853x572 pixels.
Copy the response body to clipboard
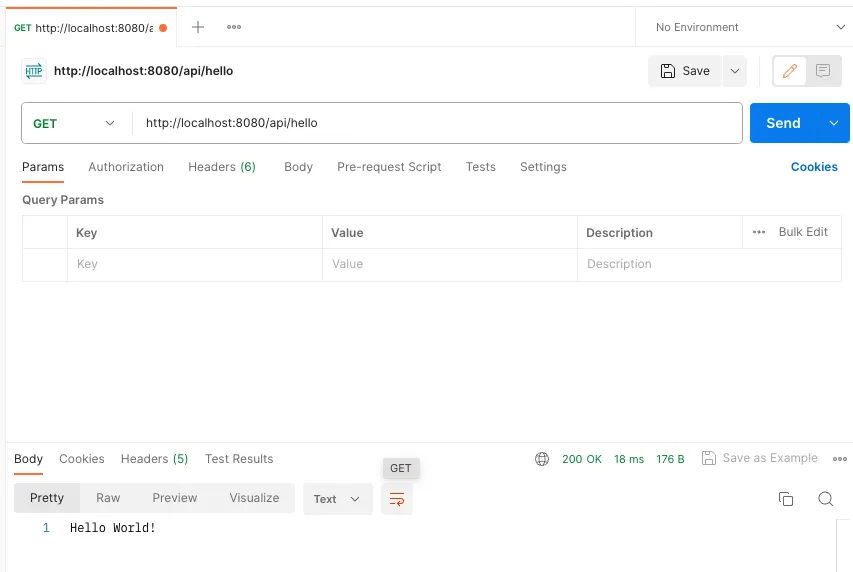(x=786, y=499)
